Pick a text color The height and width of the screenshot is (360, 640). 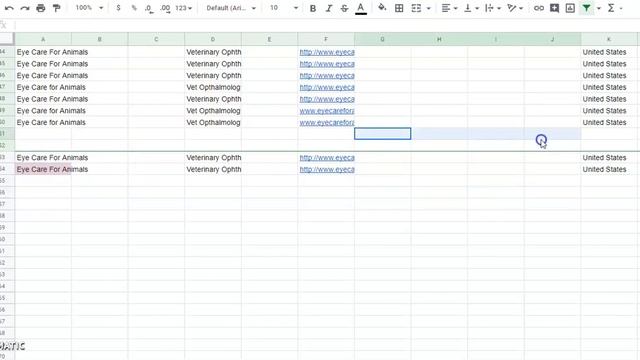[360, 8]
